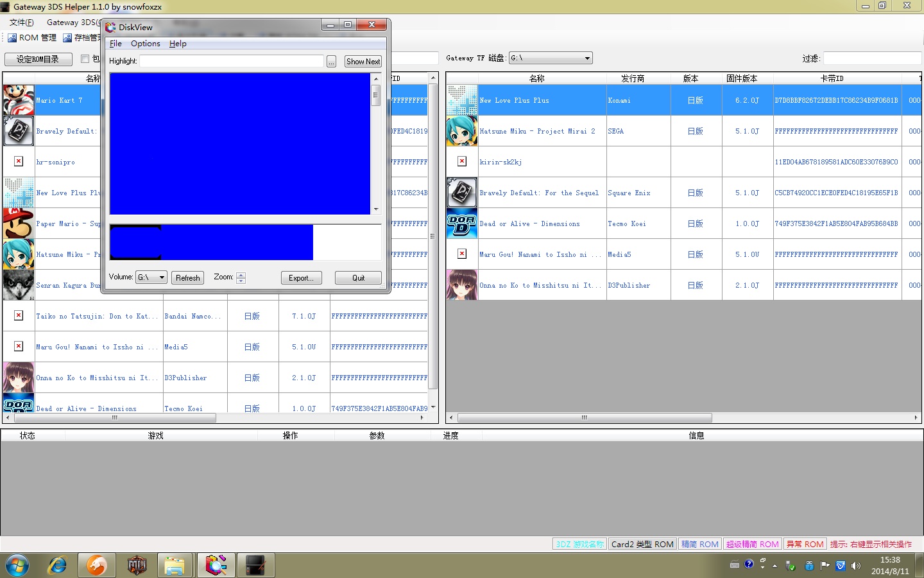Screen dimensions: 924x578
Task: Open the DiskView Volume dropdown
Action: click(x=151, y=277)
